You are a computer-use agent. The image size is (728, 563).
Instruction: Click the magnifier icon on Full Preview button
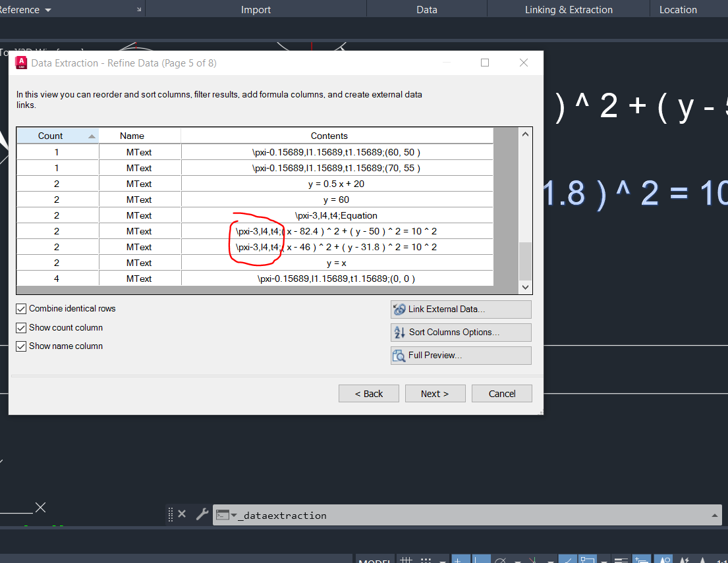pyautogui.click(x=399, y=356)
